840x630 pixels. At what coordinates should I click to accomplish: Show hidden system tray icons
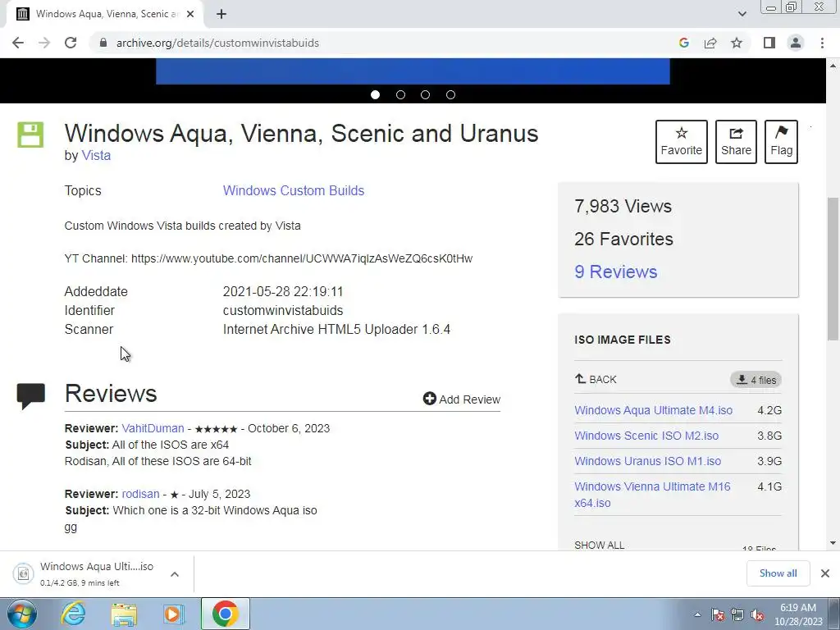tap(697, 614)
